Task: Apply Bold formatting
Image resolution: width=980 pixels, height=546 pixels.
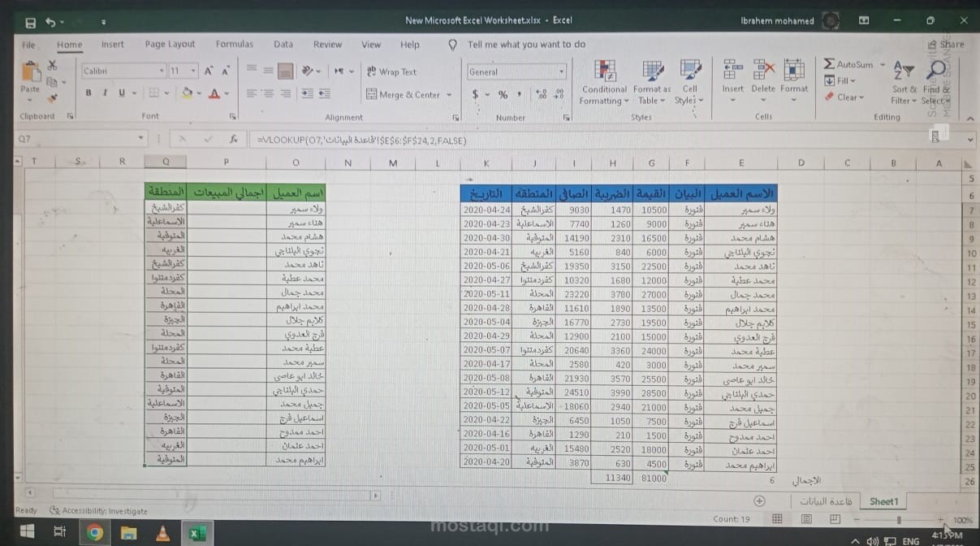Action: pos(89,93)
